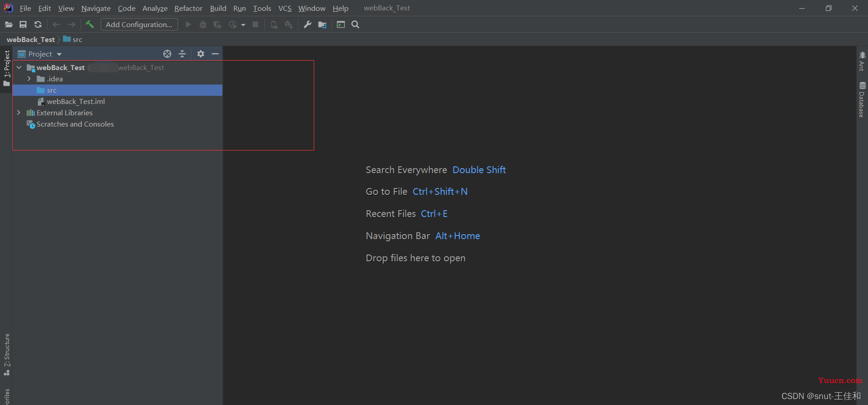The height and width of the screenshot is (405, 868).
Task: Click the Synchronize refresh icon
Action: coord(38,24)
